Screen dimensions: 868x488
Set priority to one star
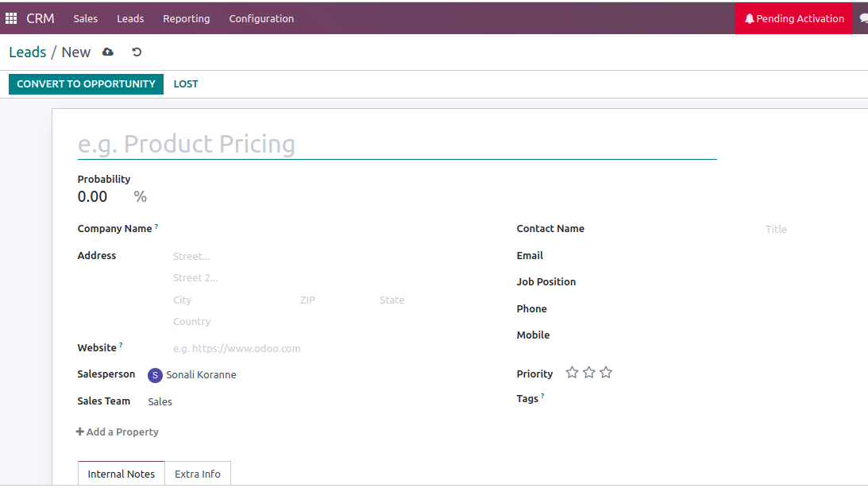(572, 373)
